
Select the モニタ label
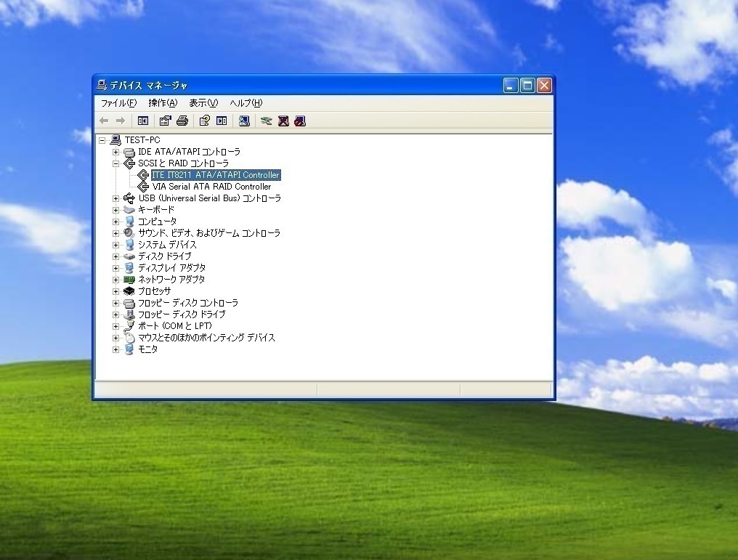147,349
